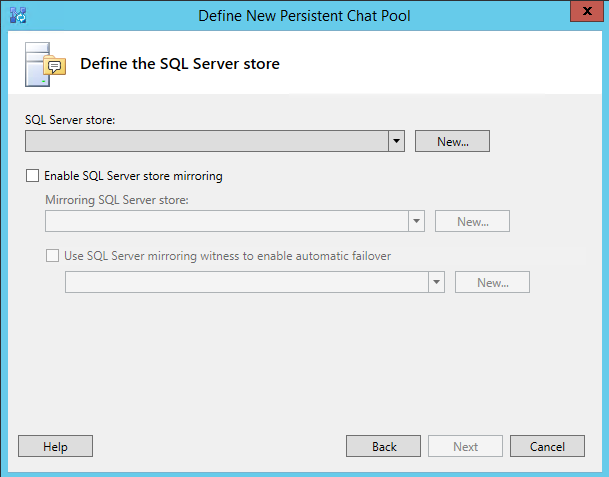Open the Mirroring SQL Server store dropdown arrow
Screen dimensions: 609x477
pos(416,221)
